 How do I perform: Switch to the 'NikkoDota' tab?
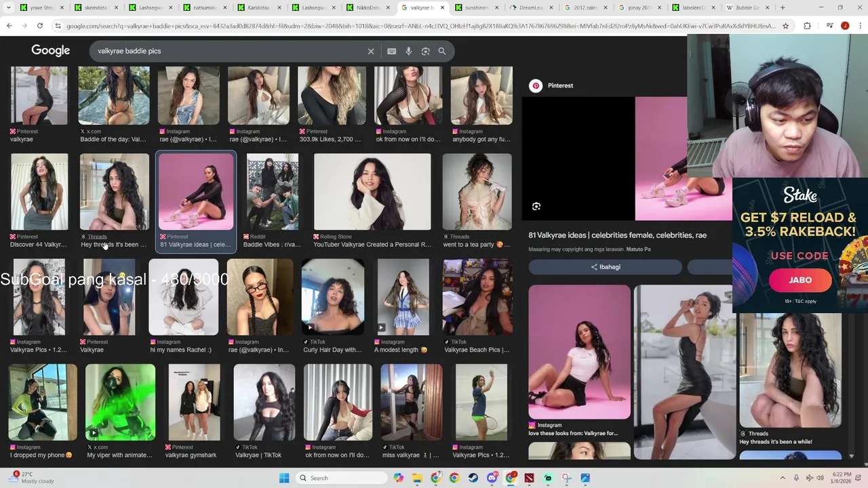[366, 7]
